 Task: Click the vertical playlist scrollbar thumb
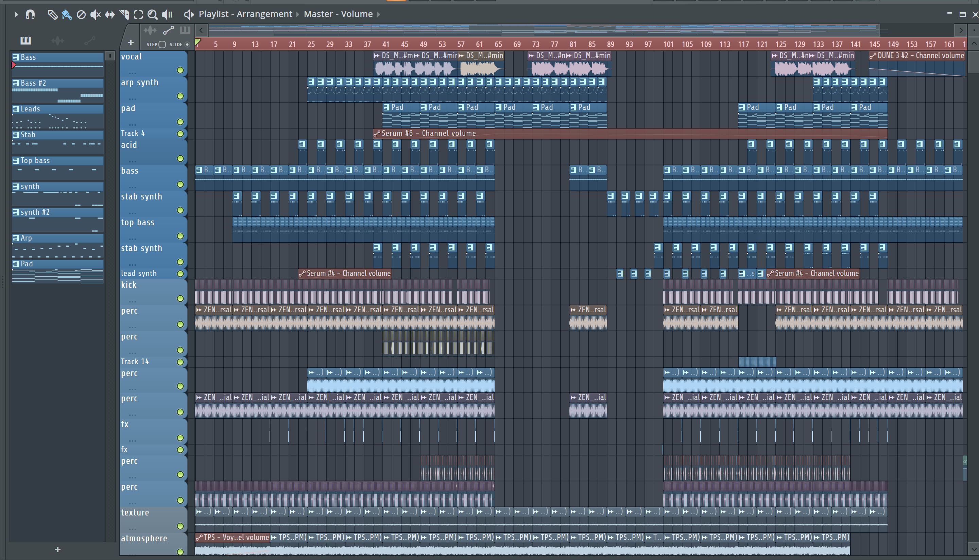[974, 62]
